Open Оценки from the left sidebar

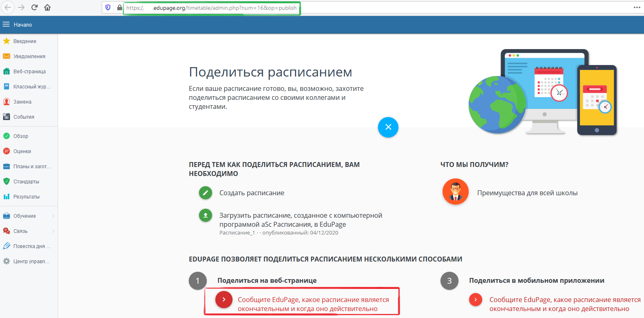pyautogui.click(x=22, y=151)
